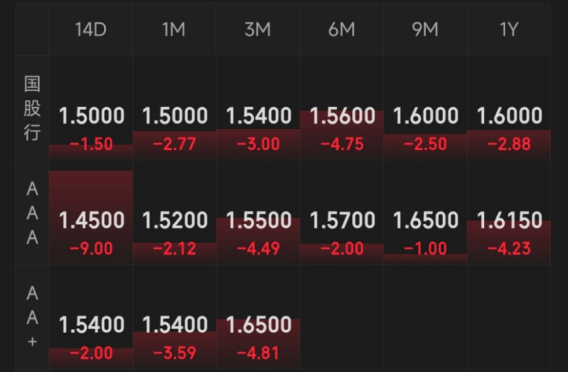Open AA+ 14D cell with -2.00
The image size is (569, 372).
pos(91,317)
